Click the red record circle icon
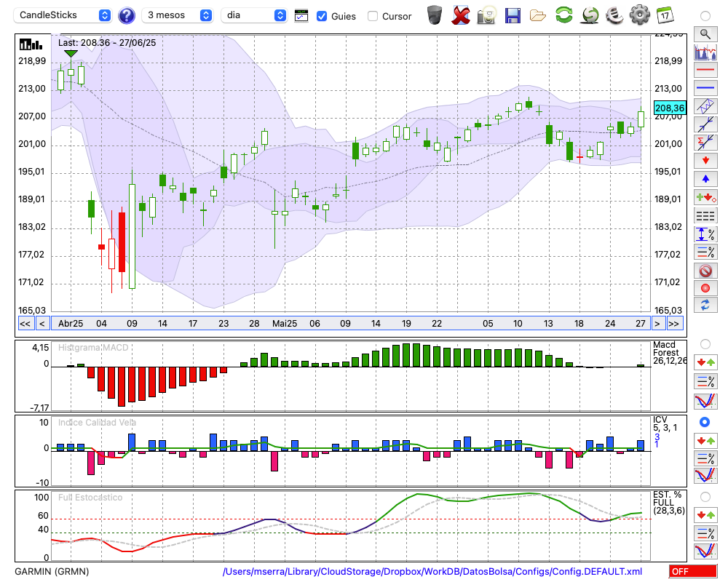Screen dimensions: 728x582 click(x=705, y=288)
